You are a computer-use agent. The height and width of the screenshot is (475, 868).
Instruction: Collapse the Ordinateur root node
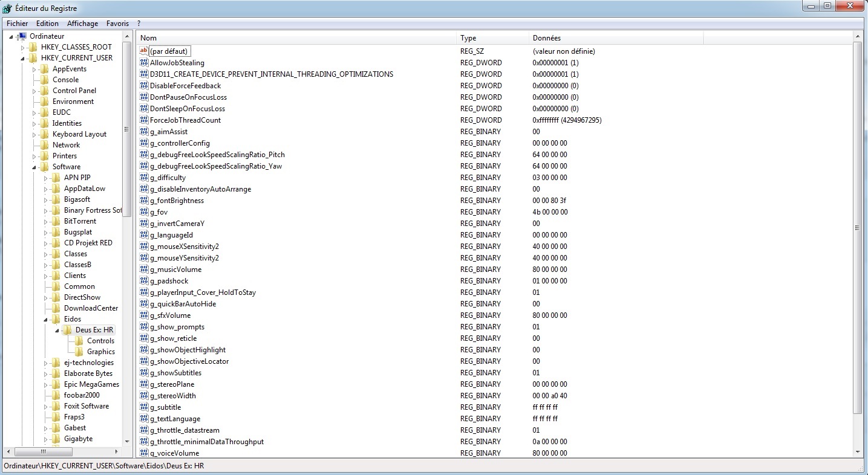[11, 37]
